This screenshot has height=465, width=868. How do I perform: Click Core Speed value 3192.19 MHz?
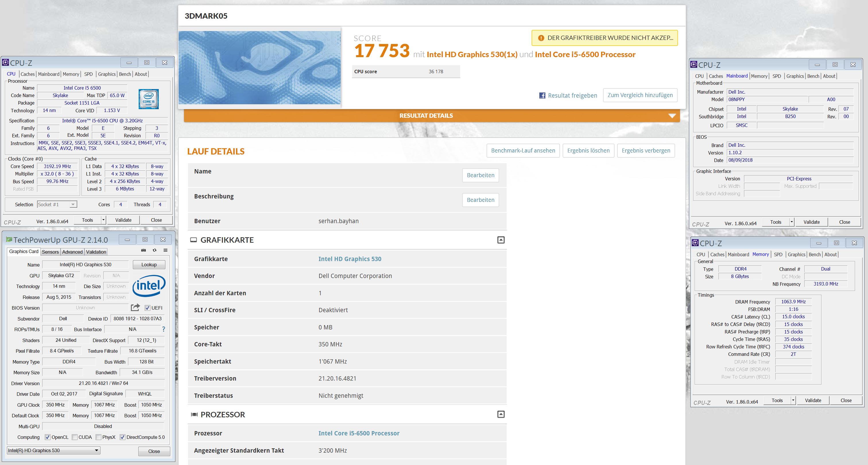[x=57, y=166]
